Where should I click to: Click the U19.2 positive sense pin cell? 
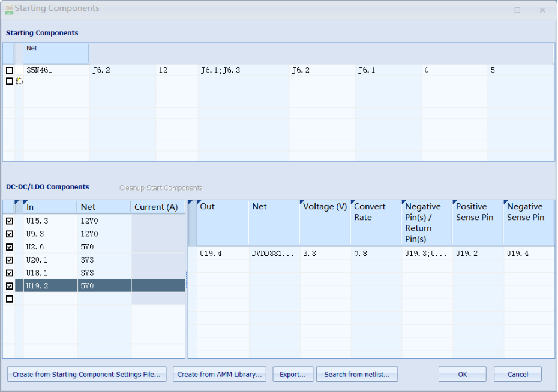pos(478,254)
